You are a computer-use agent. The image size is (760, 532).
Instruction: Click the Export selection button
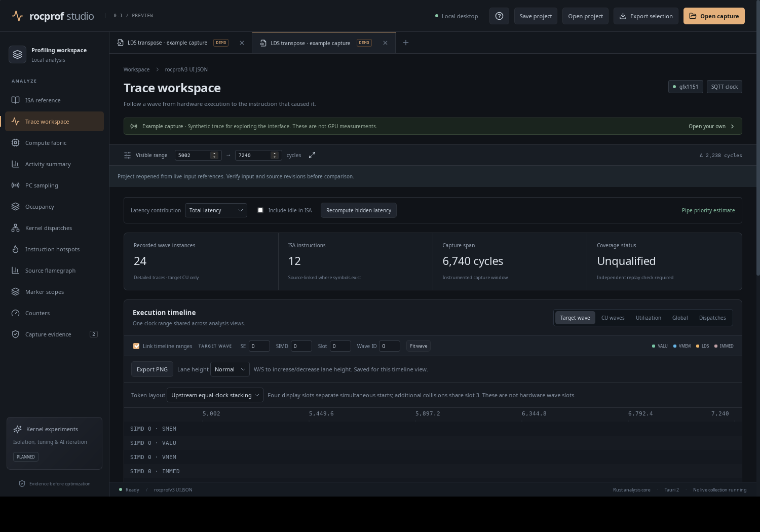point(646,16)
